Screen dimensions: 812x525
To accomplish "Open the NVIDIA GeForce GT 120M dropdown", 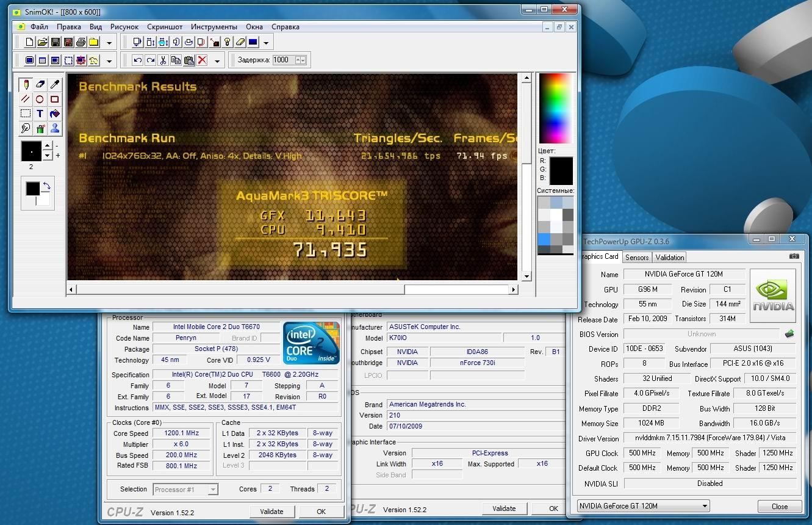I will (x=705, y=506).
